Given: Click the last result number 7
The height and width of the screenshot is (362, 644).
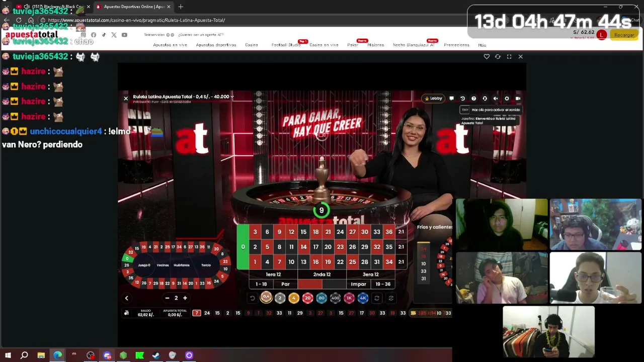Looking at the screenshot, I should [197, 313].
